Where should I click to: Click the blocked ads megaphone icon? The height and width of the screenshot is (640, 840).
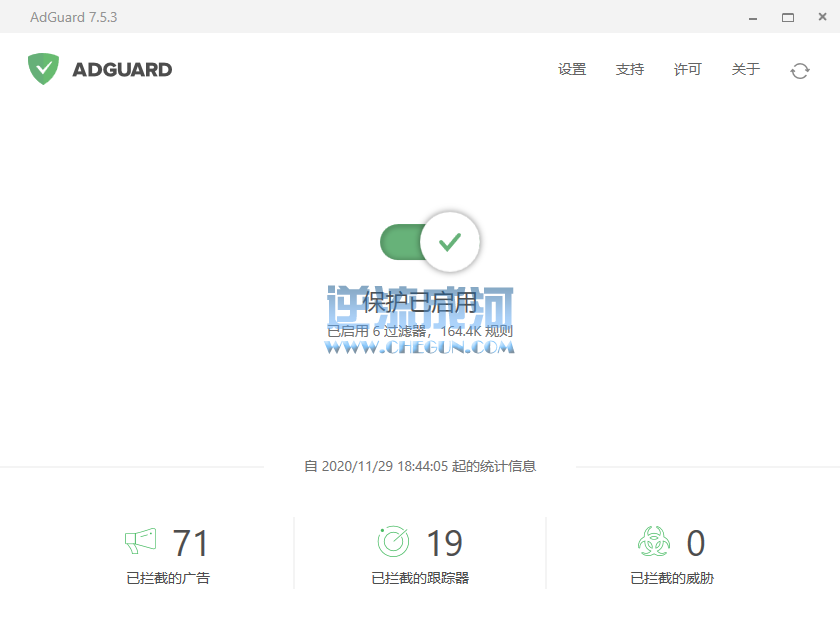140,541
